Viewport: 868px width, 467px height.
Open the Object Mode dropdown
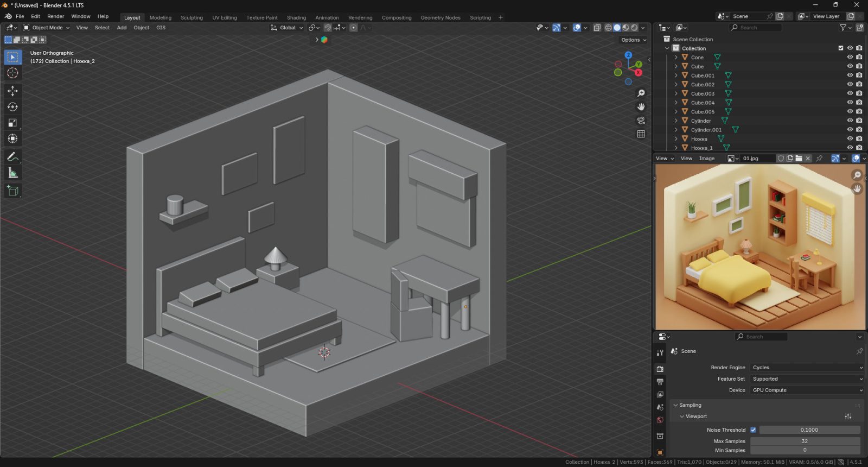click(47, 28)
